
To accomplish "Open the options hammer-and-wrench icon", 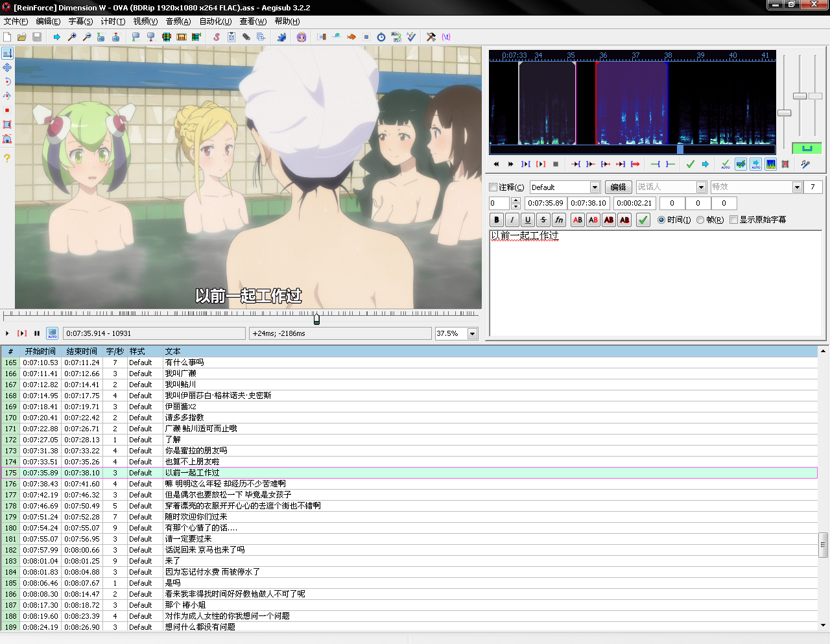I will [x=431, y=37].
